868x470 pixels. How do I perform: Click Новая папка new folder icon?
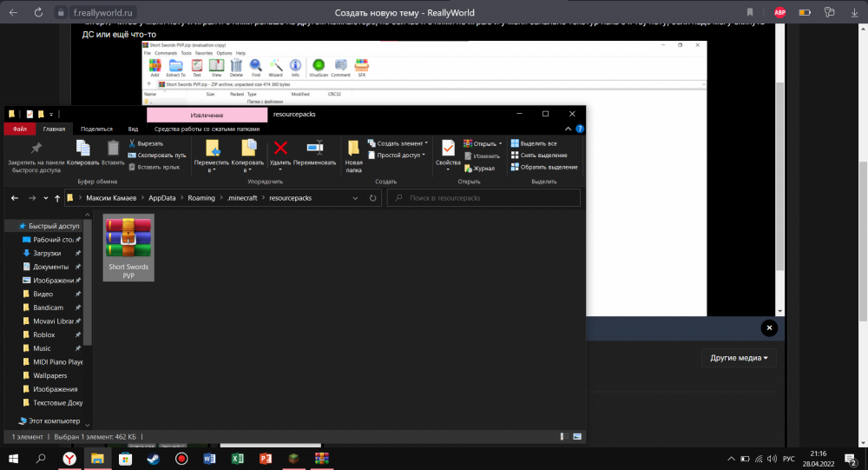(354, 149)
